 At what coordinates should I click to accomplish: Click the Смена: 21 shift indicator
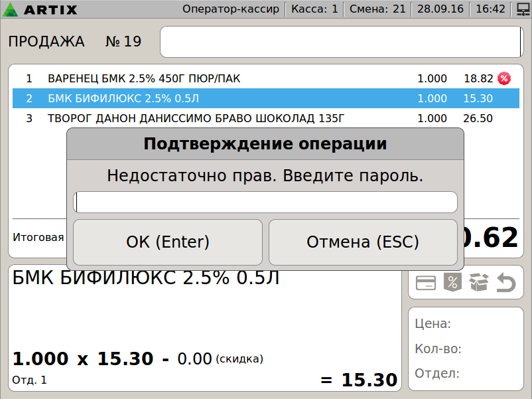tap(376, 9)
